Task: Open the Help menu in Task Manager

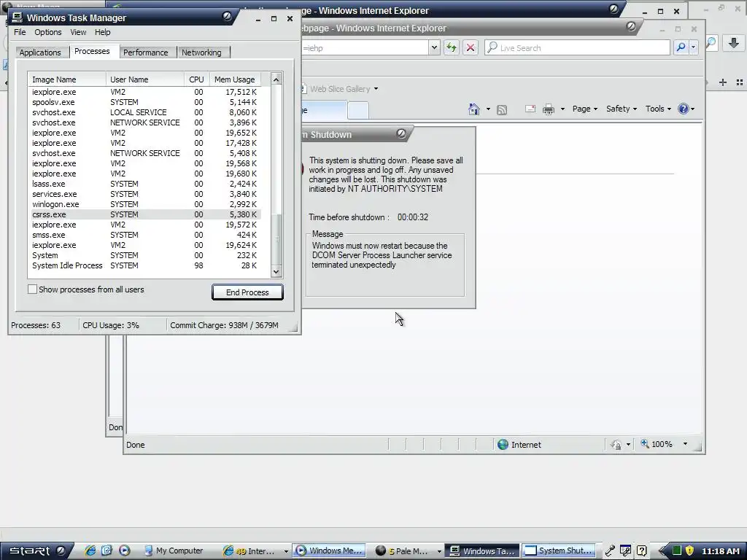Action: 102,32
